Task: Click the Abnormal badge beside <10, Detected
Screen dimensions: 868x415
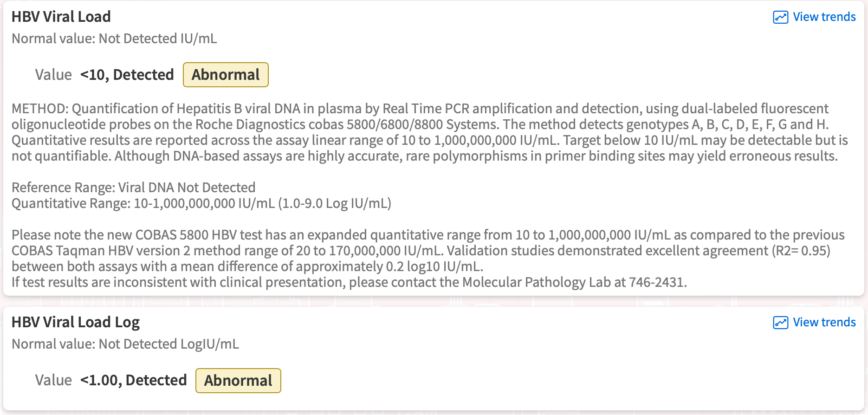Action: coord(226,75)
